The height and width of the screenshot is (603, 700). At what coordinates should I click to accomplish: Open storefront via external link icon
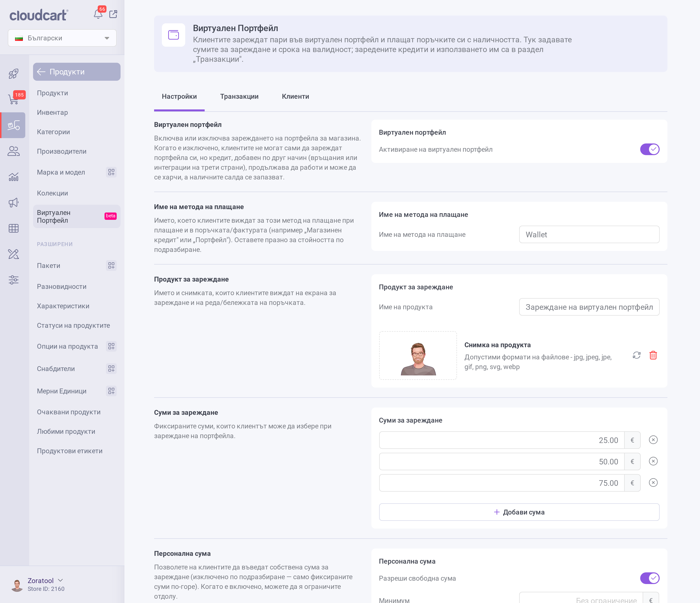[x=113, y=14]
